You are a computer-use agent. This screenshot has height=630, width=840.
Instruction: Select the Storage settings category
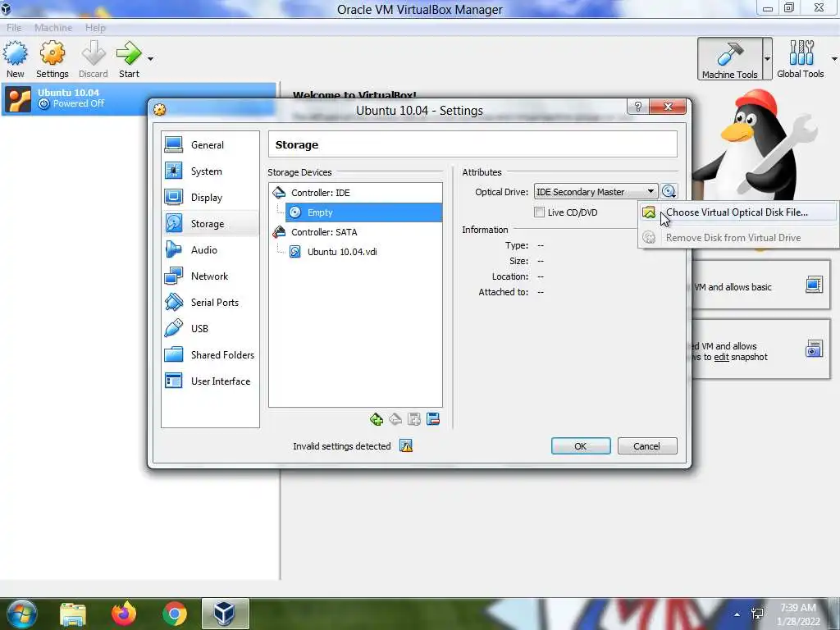(x=209, y=223)
